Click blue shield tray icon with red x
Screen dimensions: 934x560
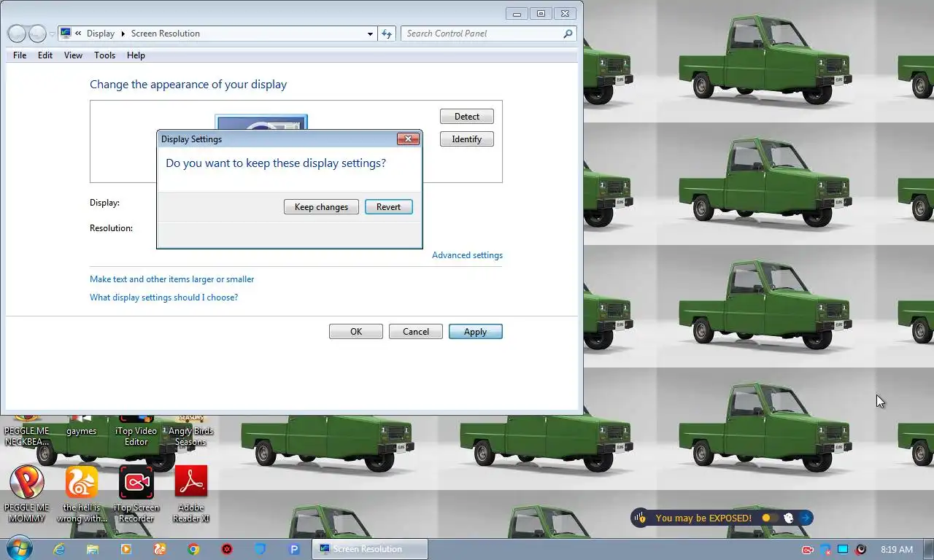(x=825, y=549)
